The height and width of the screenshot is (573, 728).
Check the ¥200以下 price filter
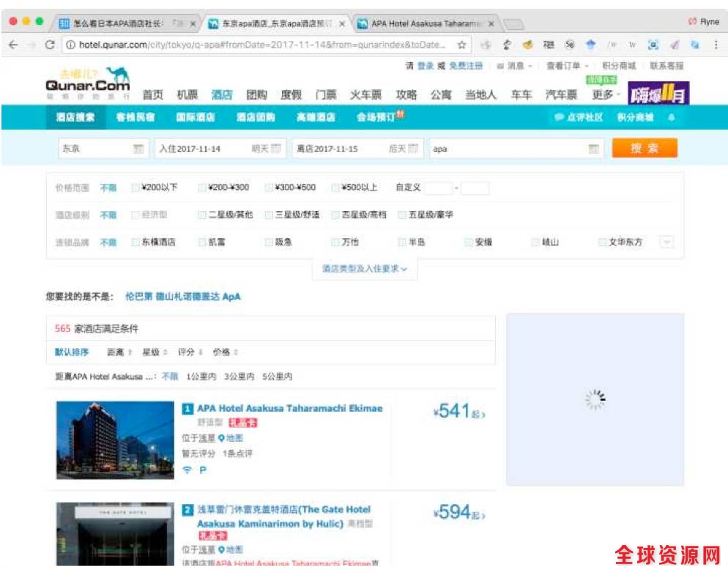[135, 188]
